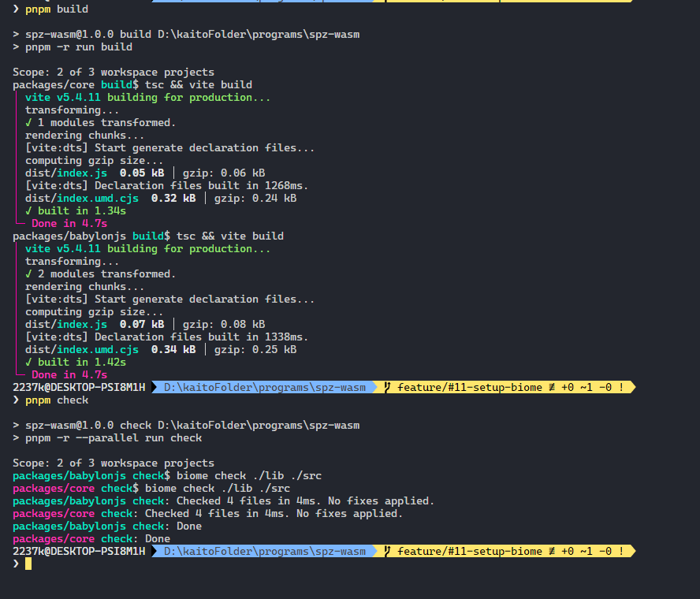Image resolution: width=700 pixels, height=599 pixels.
Task: Click 'dist/index.js 0.07 kB' line
Action: pos(145,325)
